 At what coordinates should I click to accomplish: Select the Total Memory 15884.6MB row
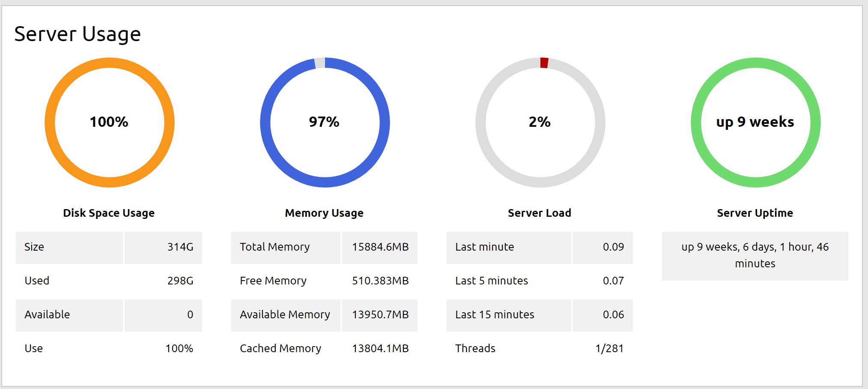(x=324, y=248)
